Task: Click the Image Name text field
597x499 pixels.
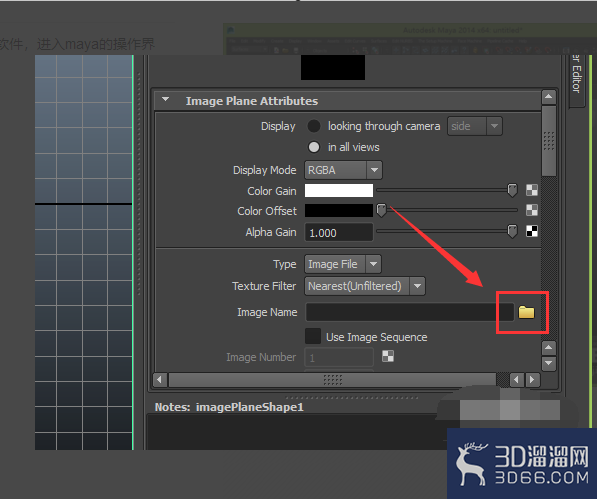Action: point(410,312)
